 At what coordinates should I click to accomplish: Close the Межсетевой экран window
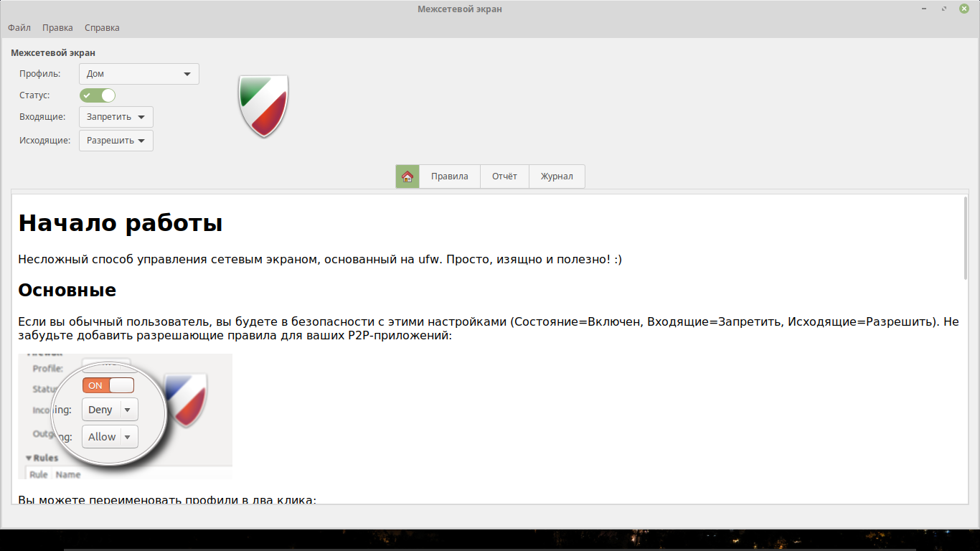[964, 9]
